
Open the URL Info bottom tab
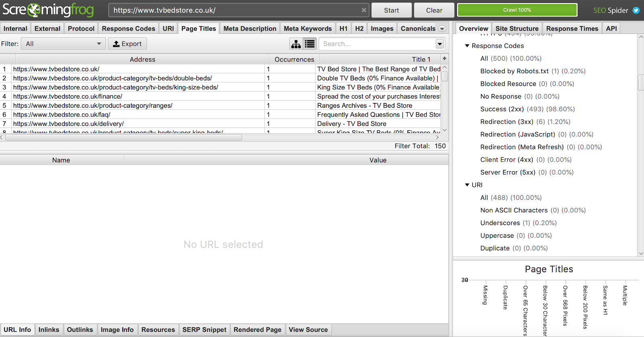point(17,330)
